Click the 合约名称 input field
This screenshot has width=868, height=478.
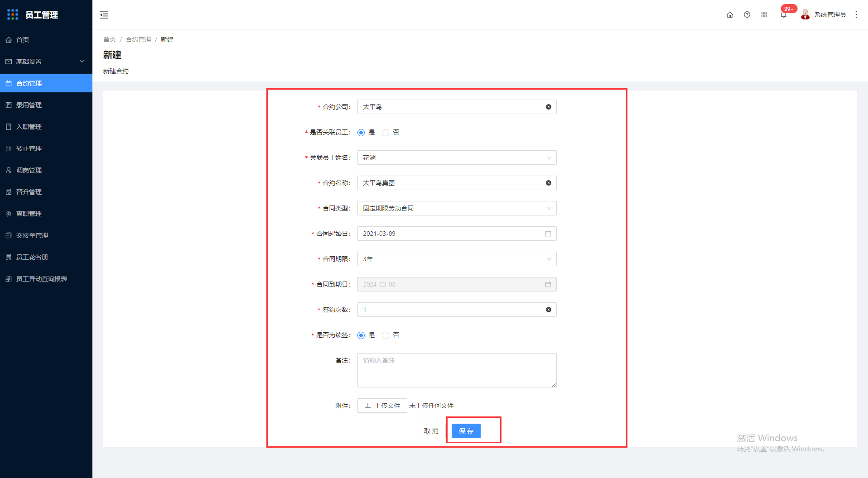457,183
